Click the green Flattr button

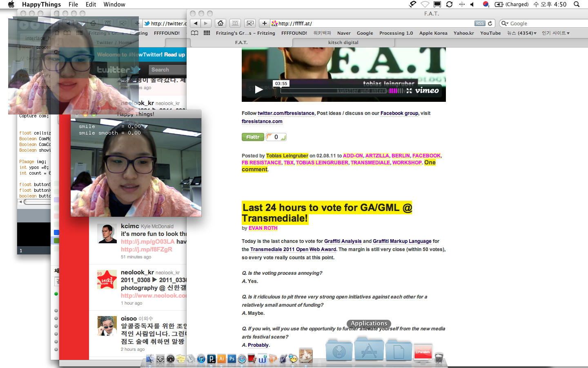(253, 137)
